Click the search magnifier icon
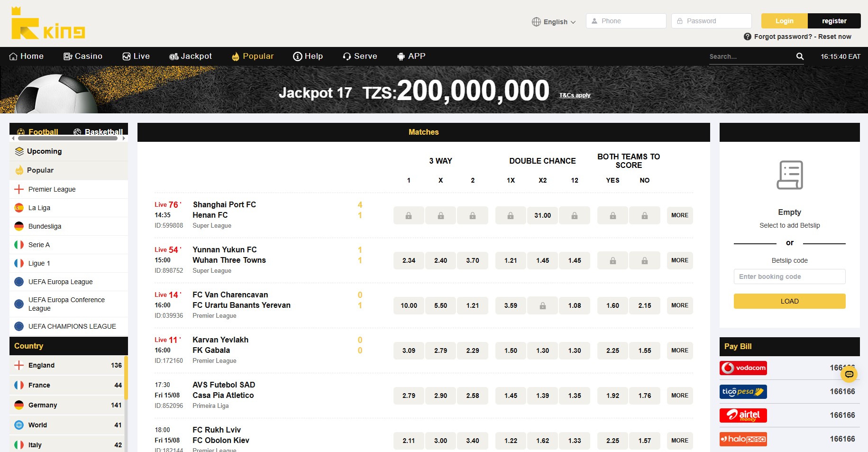Screen dimensions: 868x452 click(800, 56)
